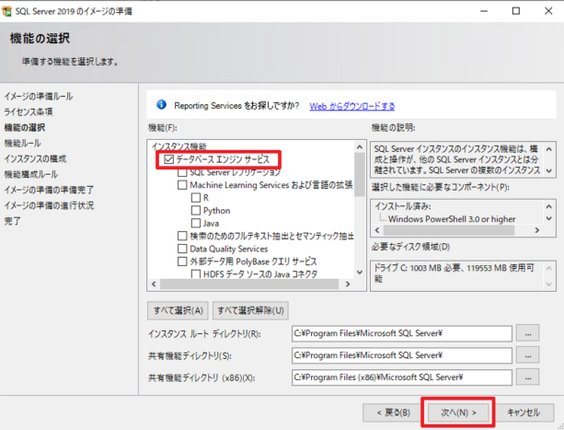Click the インストール済み: prerequisites node
The image size is (564, 430).
pos(403,206)
